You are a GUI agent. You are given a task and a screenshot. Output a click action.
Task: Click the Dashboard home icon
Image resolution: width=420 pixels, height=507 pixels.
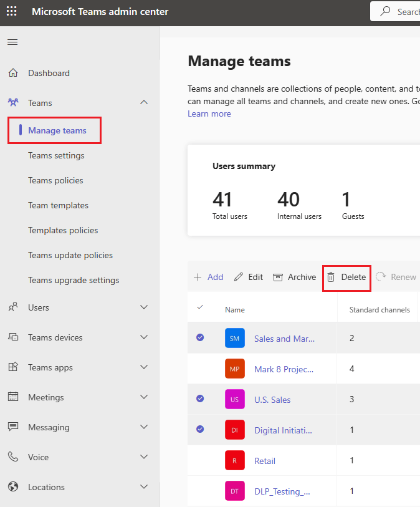coord(13,73)
